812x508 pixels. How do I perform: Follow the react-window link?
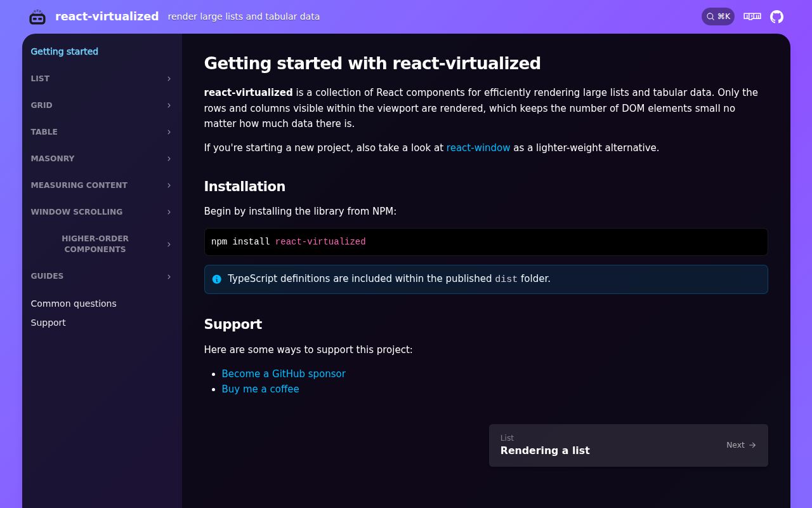tap(478, 148)
